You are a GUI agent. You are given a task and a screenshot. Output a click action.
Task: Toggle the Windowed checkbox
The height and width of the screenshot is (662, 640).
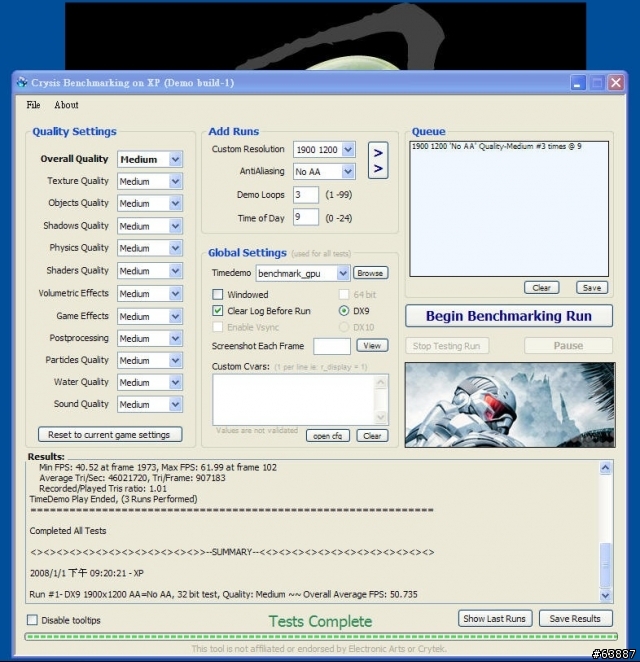coord(217,294)
